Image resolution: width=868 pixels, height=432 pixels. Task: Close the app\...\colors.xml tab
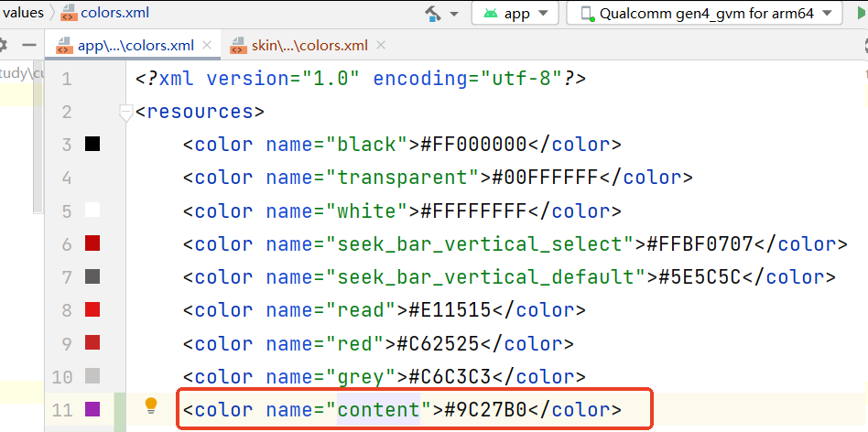click(207, 46)
